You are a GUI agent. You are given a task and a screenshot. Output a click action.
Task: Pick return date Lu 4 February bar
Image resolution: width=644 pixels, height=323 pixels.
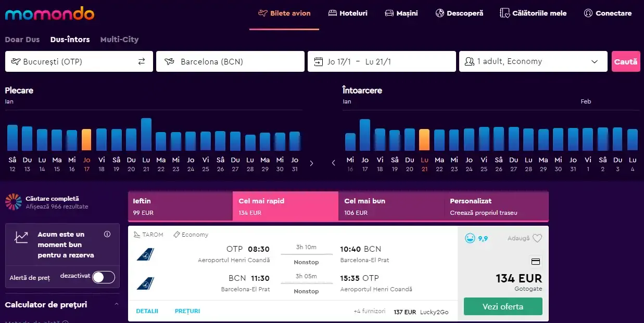pyautogui.click(x=633, y=140)
